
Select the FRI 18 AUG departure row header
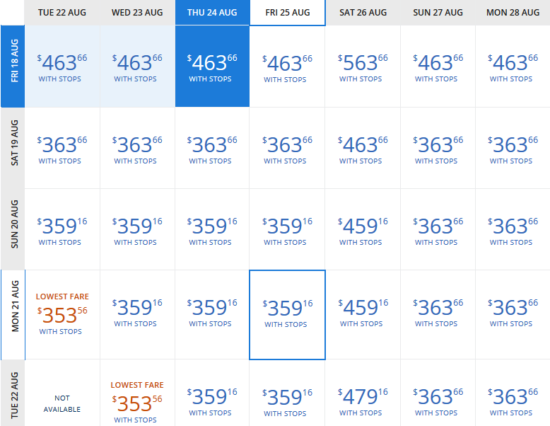click(13, 66)
